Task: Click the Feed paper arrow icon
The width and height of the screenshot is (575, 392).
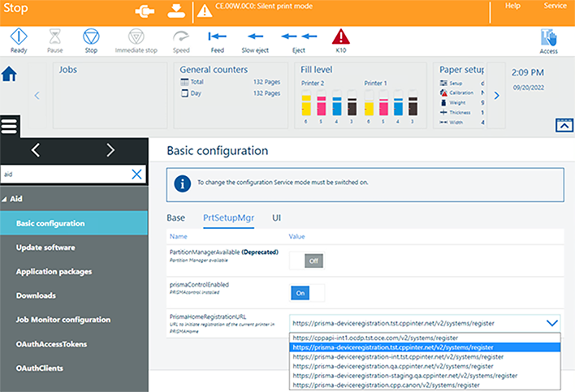Action: pos(217,37)
